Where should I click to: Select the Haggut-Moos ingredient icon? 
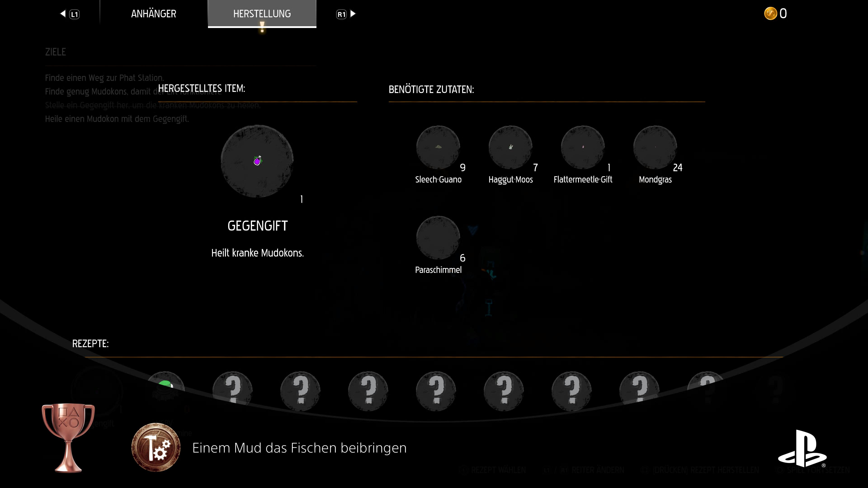(510, 147)
